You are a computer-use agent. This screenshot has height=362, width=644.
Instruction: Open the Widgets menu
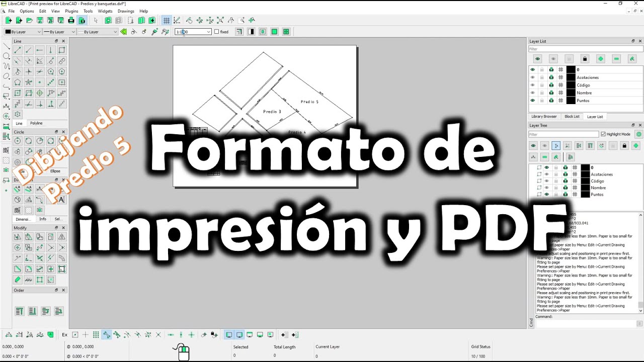[x=105, y=11]
